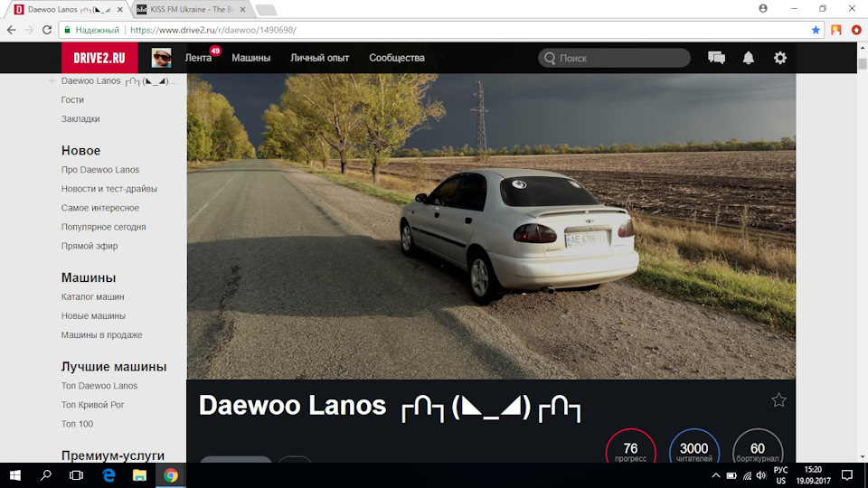Screen dimensions: 868x488
Task: Open settings gear icon in header
Action: [780, 58]
